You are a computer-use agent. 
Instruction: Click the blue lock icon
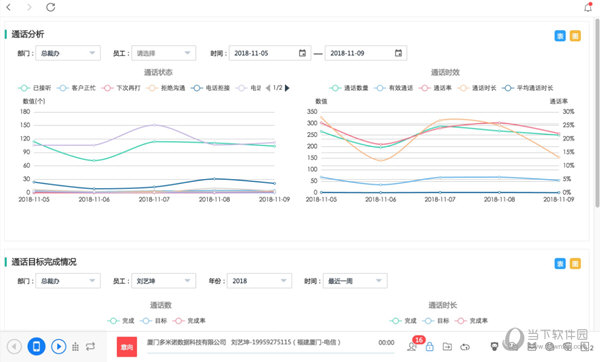click(429, 347)
